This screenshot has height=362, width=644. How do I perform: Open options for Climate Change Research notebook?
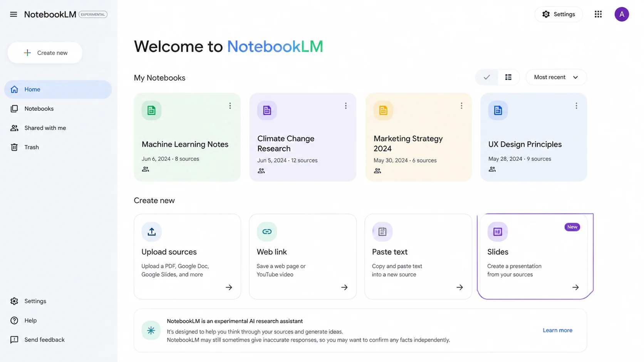tap(346, 106)
